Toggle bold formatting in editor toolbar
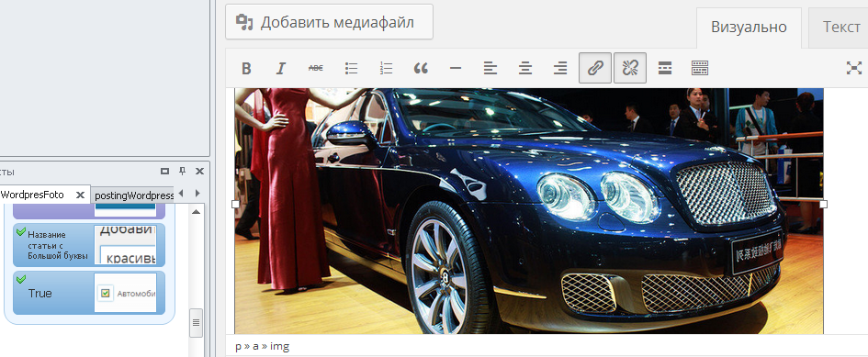This screenshot has width=868, height=357. pyautogui.click(x=246, y=68)
